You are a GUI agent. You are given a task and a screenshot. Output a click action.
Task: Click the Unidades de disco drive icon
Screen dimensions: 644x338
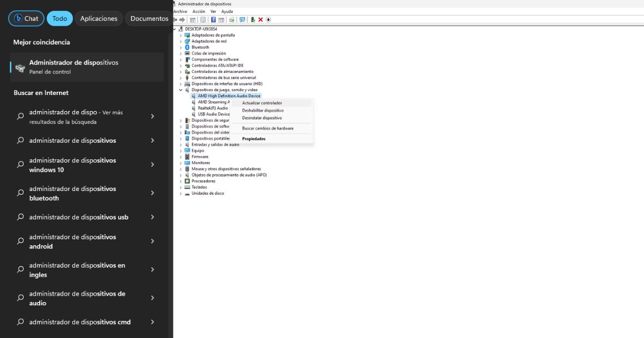tap(187, 193)
